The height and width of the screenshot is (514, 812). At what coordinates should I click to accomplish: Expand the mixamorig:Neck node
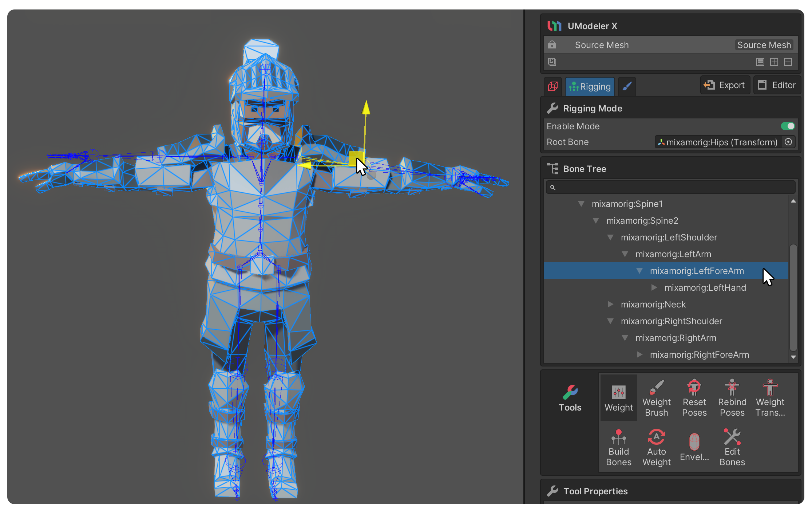(610, 304)
